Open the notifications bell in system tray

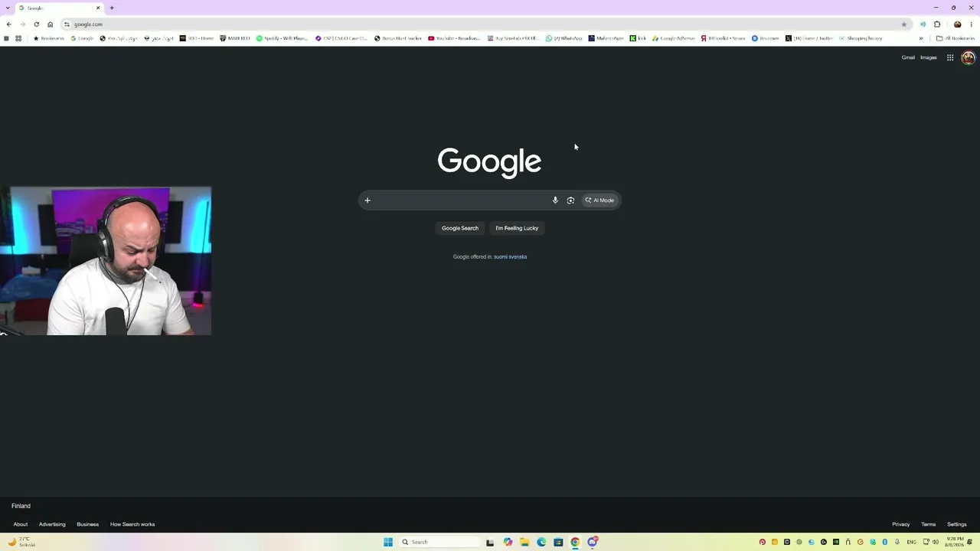[x=969, y=542]
